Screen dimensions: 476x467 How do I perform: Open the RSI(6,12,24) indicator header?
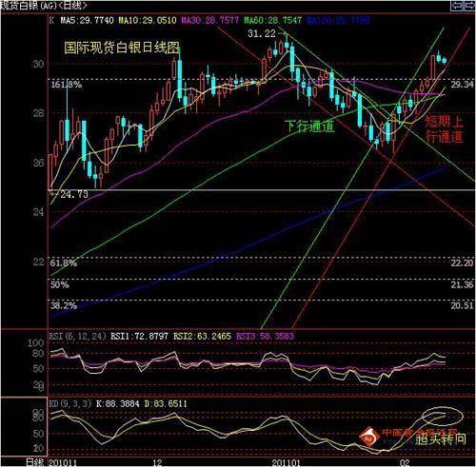77,336
